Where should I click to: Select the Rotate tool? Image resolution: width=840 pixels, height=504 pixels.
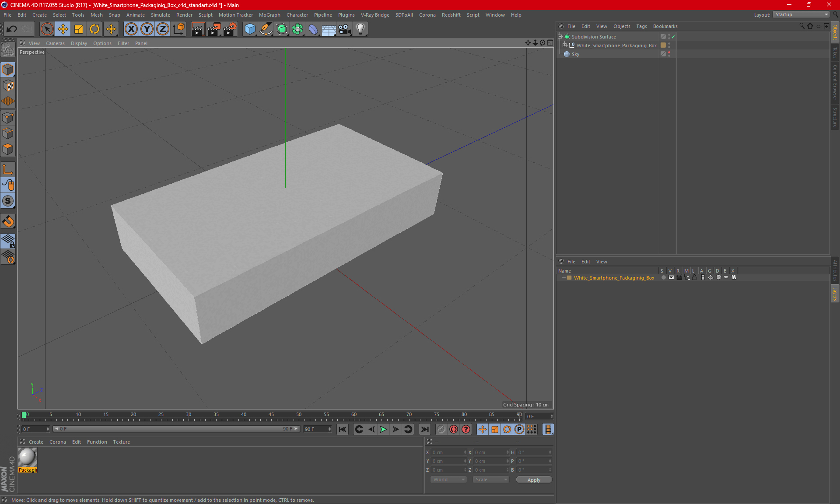(x=94, y=29)
